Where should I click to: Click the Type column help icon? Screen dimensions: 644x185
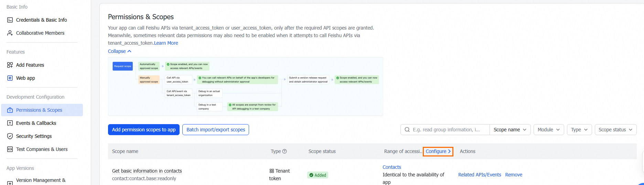[285, 151]
